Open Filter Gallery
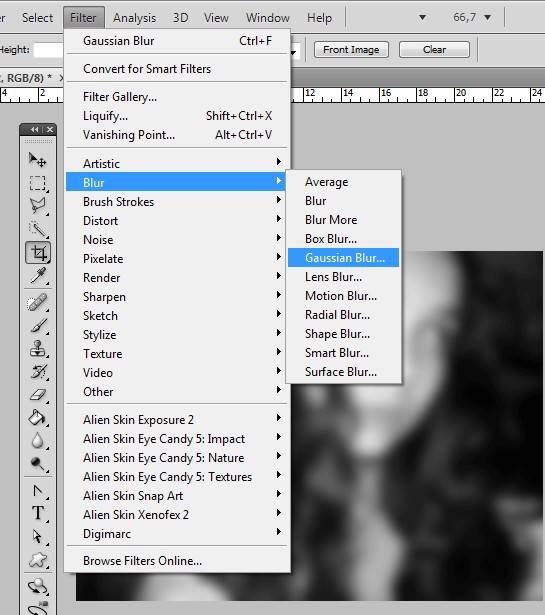 pyautogui.click(x=177, y=97)
